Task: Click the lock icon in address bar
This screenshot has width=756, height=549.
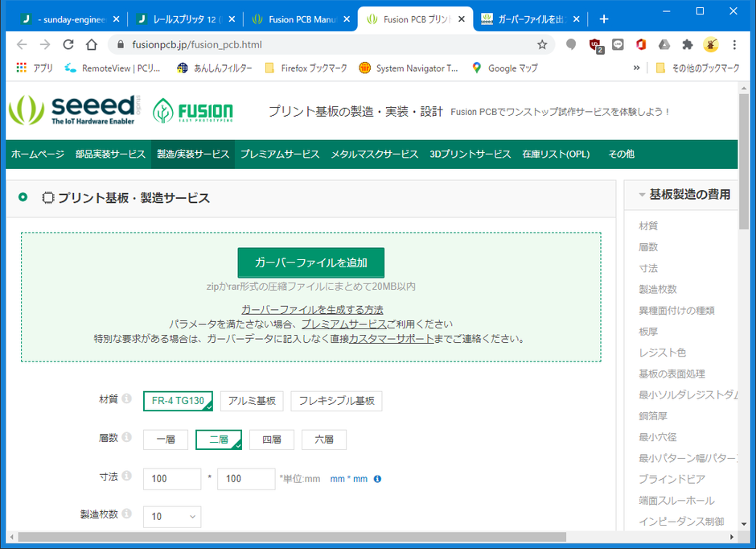Action: [x=121, y=45]
